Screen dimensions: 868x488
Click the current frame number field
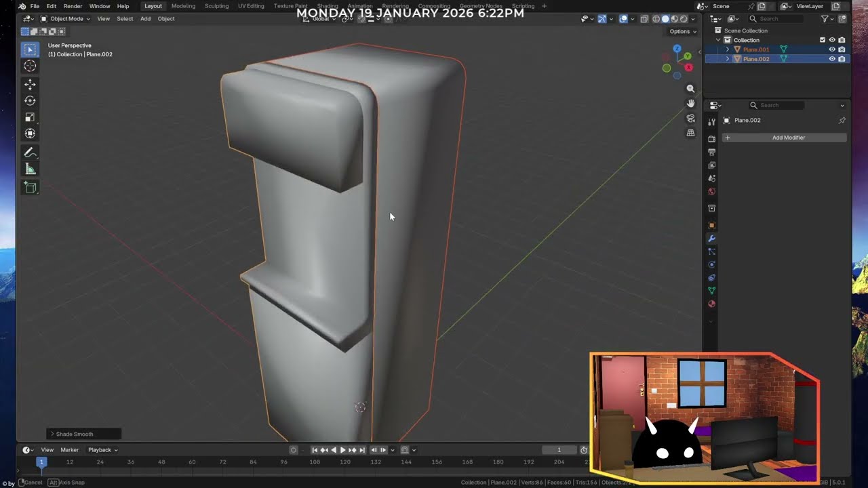pos(559,450)
